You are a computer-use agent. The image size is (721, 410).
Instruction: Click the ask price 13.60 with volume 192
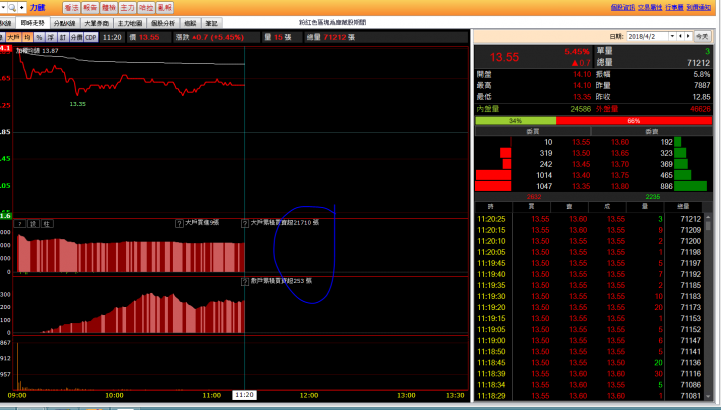tap(620, 142)
